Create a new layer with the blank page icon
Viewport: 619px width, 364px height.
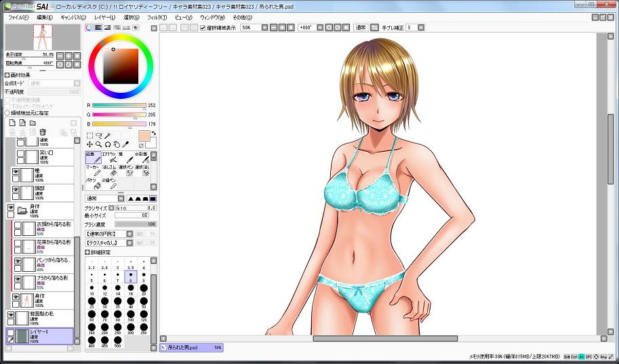coord(12,123)
